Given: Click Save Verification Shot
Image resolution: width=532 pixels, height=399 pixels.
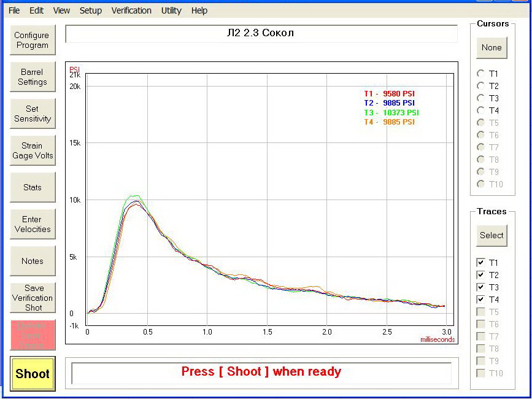Looking at the screenshot, I should click(x=32, y=298).
